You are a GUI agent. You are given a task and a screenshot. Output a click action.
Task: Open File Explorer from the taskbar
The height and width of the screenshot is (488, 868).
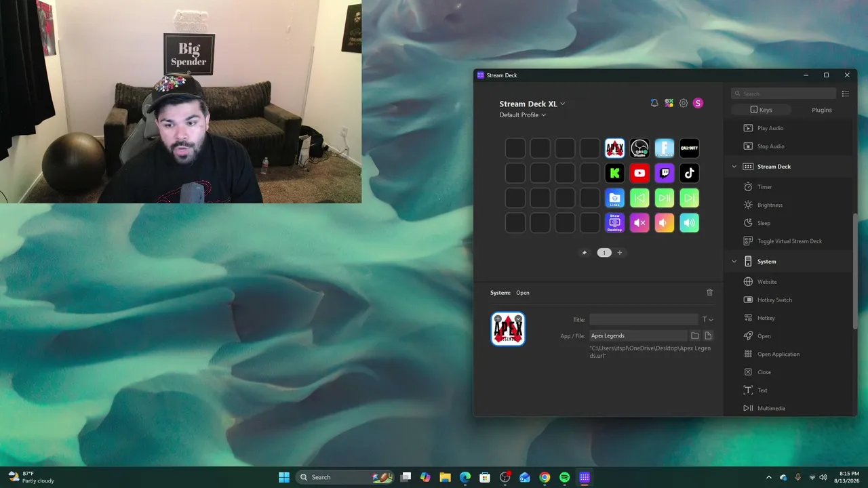(445, 477)
